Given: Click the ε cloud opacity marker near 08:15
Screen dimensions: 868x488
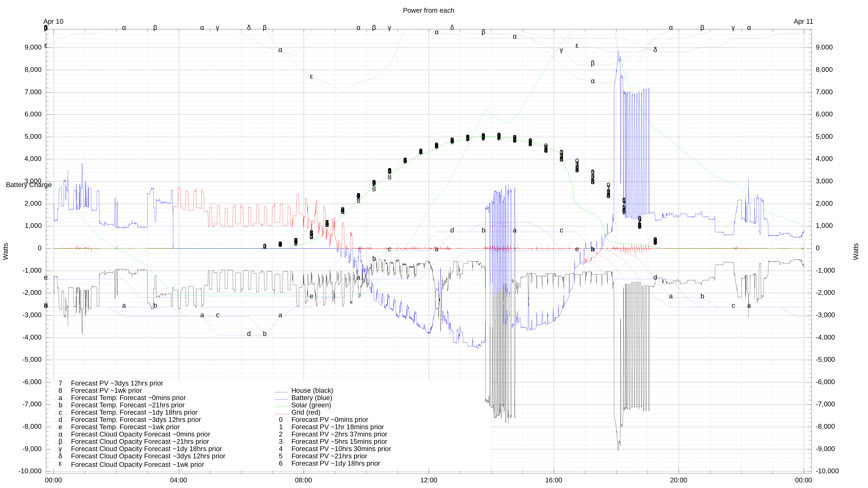Looking at the screenshot, I should coord(311,77).
